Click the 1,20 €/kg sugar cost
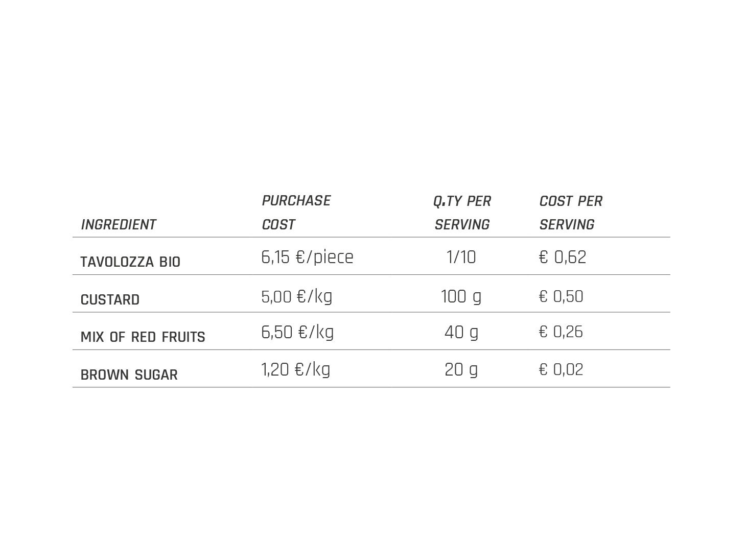 coord(295,369)
